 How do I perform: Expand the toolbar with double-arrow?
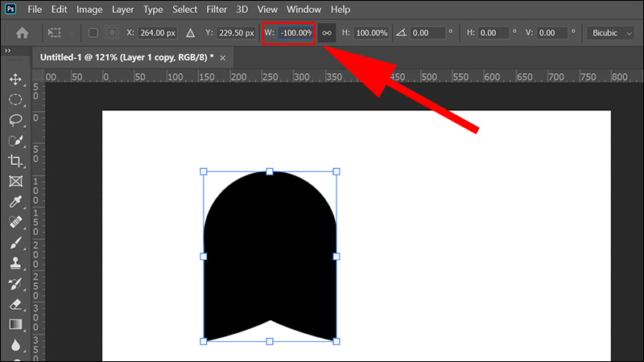pos(7,51)
